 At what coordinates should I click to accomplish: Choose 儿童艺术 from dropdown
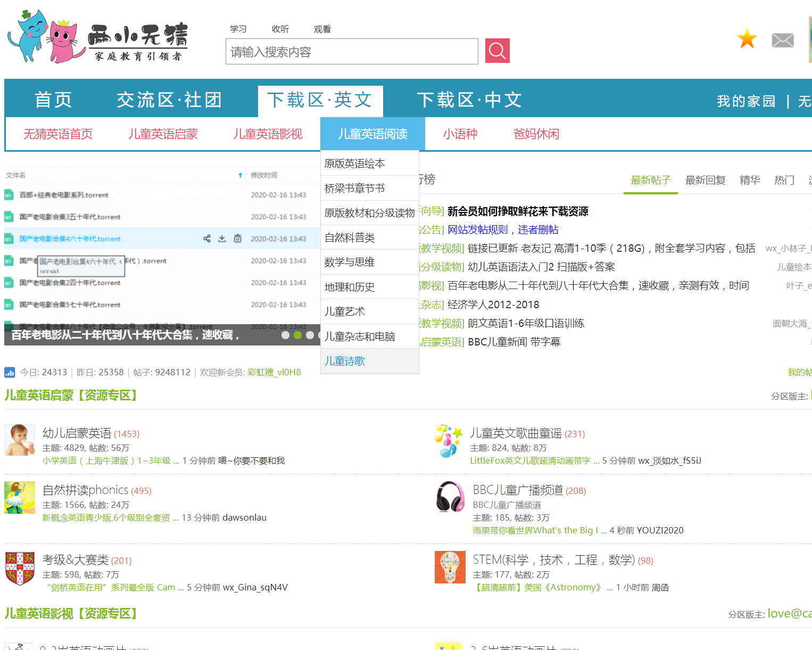(370, 311)
